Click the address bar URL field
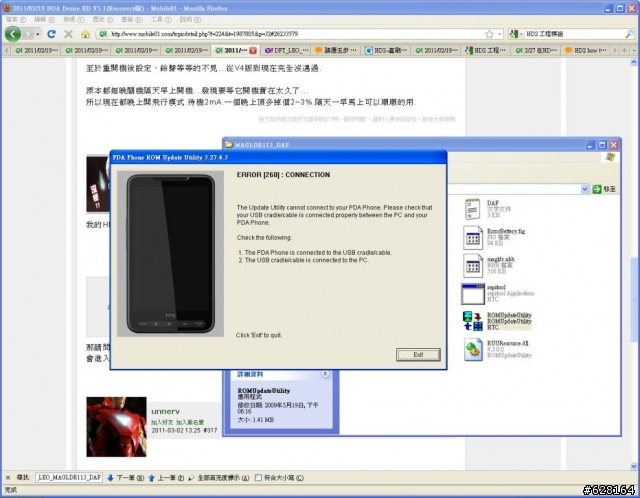The image size is (640, 498). (296, 34)
